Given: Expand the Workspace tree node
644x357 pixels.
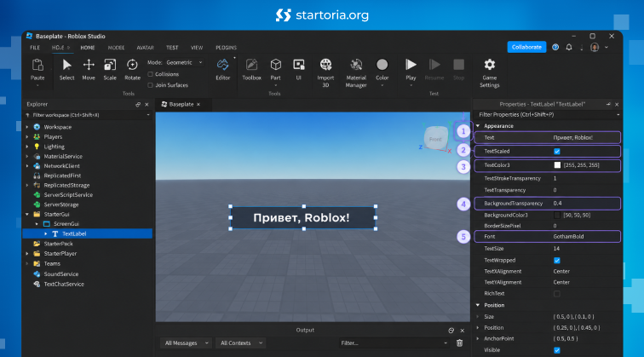Looking at the screenshot, I should pyautogui.click(x=27, y=127).
